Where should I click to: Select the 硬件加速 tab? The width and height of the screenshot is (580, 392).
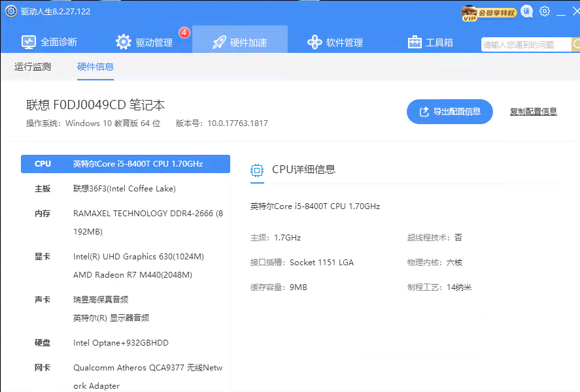(240, 39)
